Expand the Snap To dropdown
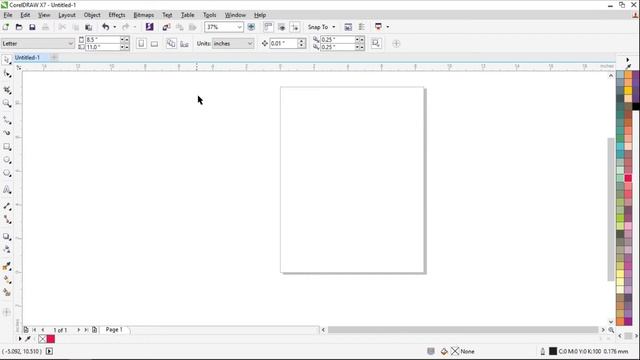Image resolution: width=640 pixels, height=360 pixels. coord(334,27)
